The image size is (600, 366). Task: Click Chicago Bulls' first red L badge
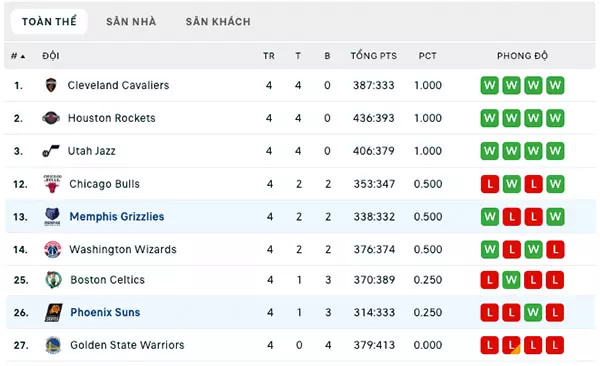click(489, 184)
